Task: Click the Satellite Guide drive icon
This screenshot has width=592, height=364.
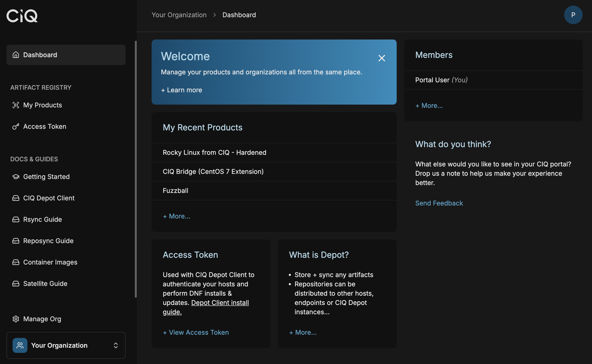Action: (x=16, y=284)
